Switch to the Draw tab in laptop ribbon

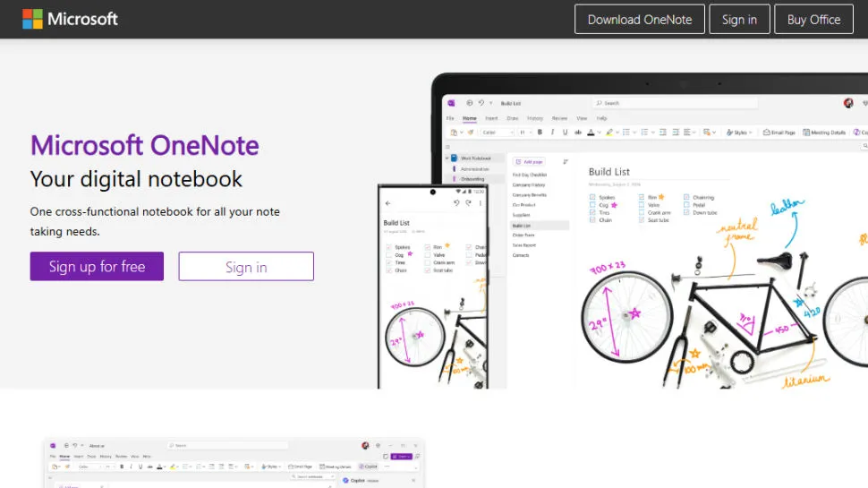point(513,118)
